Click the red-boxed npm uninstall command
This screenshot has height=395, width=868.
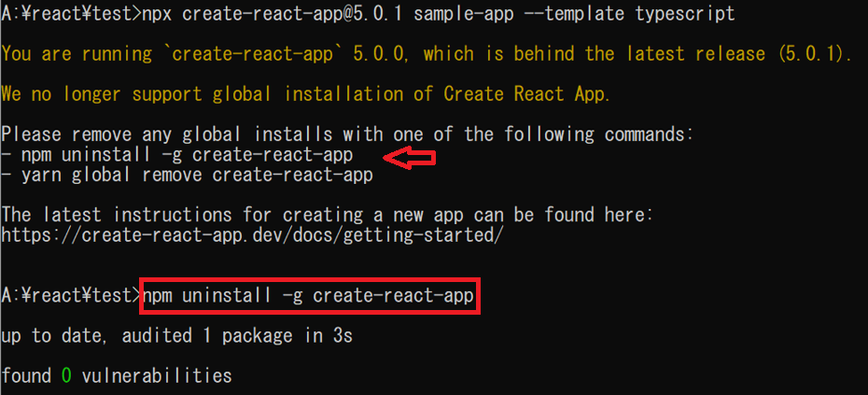pos(309,297)
